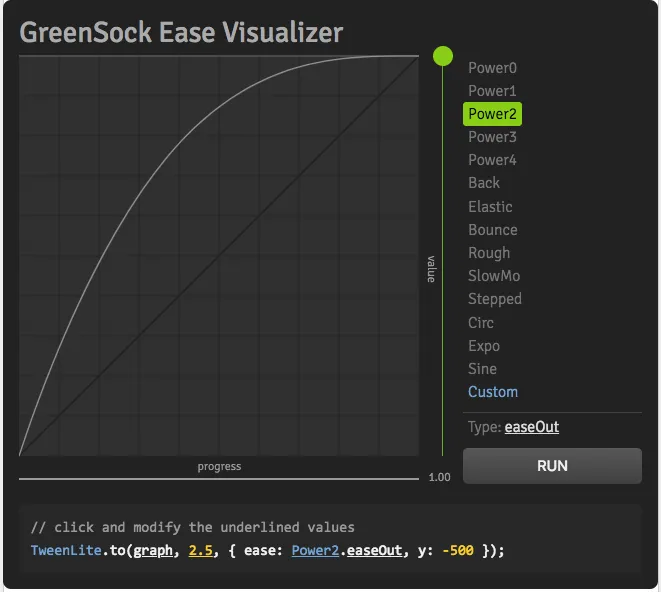Choose the Stepped ease
The height and width of the screenshot is (592, 661).
click(x=494, y=299)
